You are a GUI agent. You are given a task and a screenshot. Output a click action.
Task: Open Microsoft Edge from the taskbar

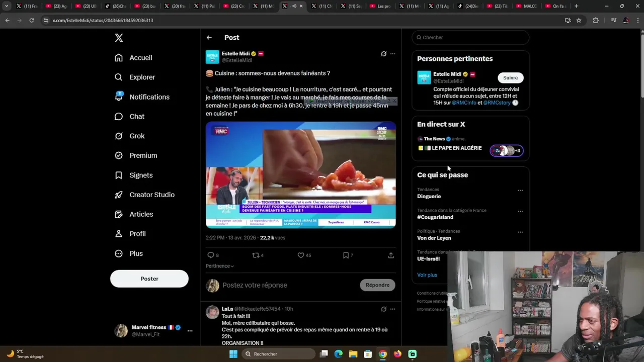pos(339,354)
